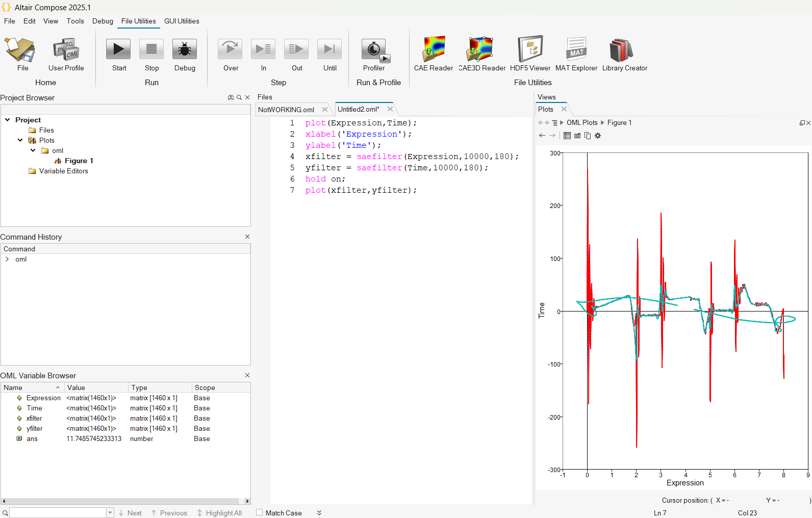
Task: Go to OML Plots breadcrumb
Action: (582, 123)
